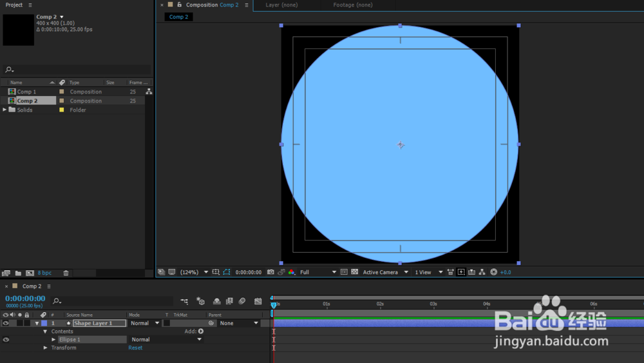
Task: Open Comp 2 name dropdown arrow in Project
Action: pyautogui.click(x=62, y=17)
